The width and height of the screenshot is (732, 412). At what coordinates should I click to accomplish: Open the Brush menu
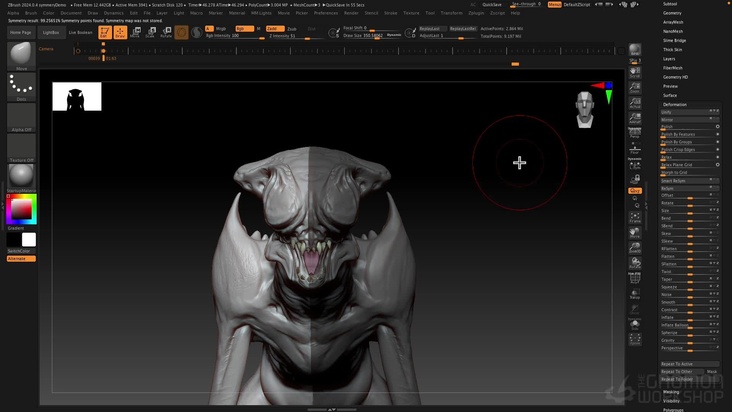coord(31,13)
